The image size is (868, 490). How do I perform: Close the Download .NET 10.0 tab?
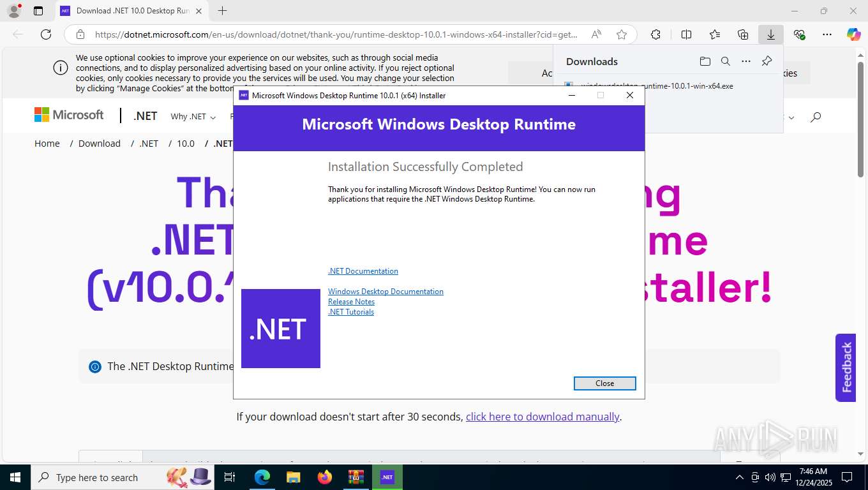pos(198,11)
